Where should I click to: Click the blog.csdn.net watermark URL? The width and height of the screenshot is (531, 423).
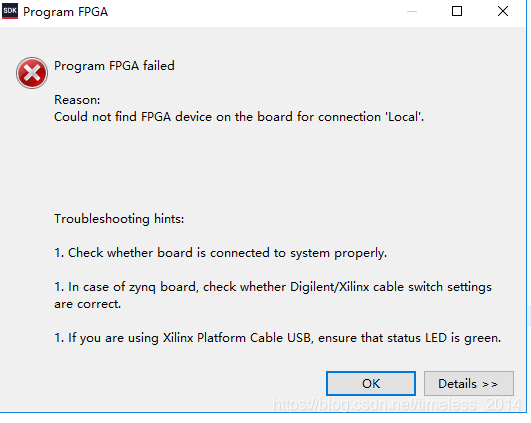(x=397, y=404)
